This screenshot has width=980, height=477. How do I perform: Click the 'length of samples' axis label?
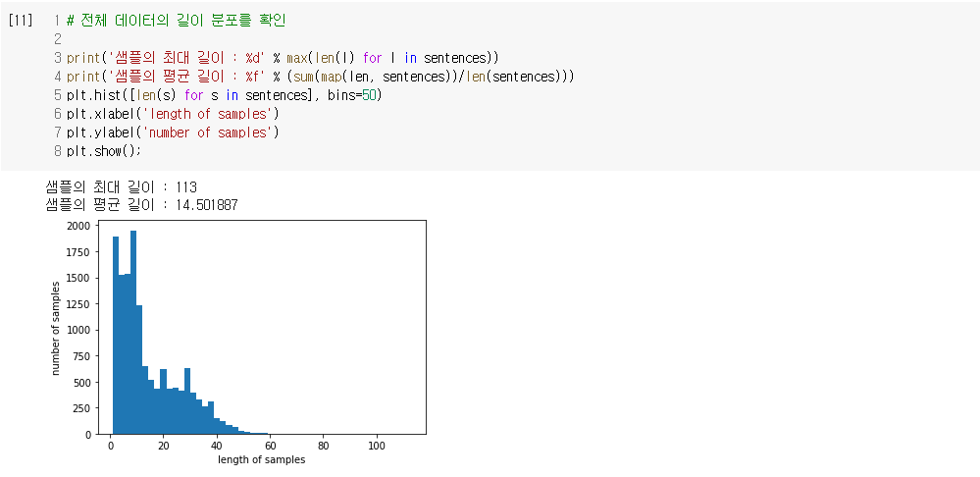pos(261,459)
